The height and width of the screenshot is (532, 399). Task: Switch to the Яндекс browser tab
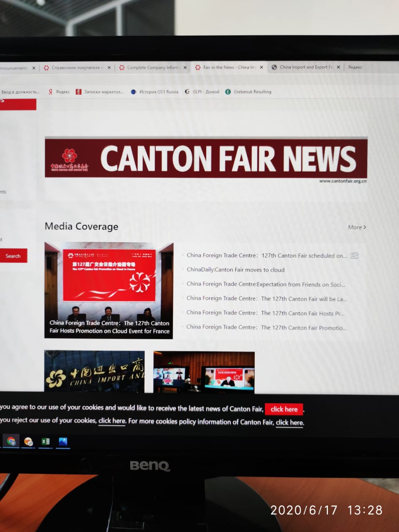click(355, 67)
